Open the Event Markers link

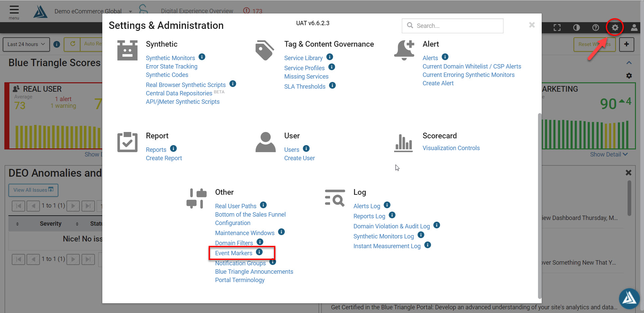234,253
